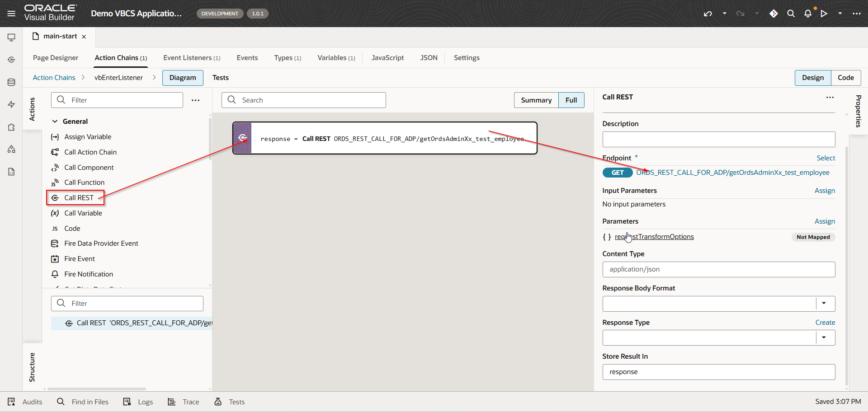Click the Description input field
The image size is (868, 412).
[x=718, y=139]
